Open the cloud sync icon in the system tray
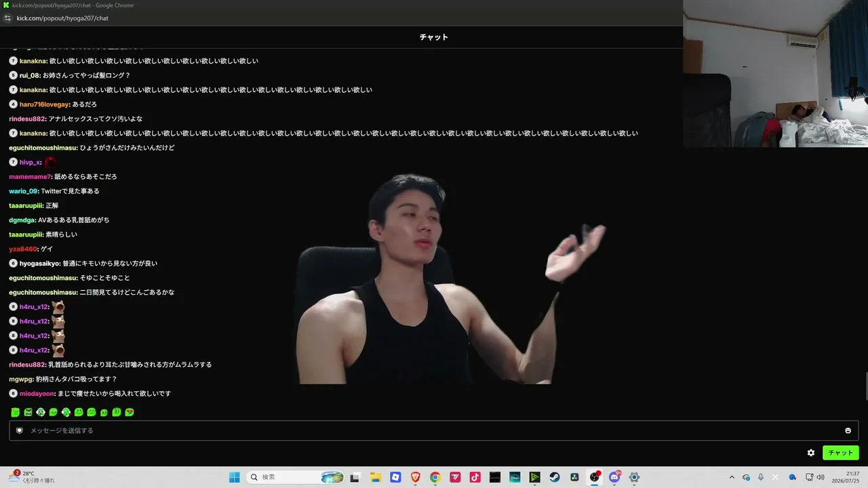This screenshot has width=868, height=488. point(746,477)
